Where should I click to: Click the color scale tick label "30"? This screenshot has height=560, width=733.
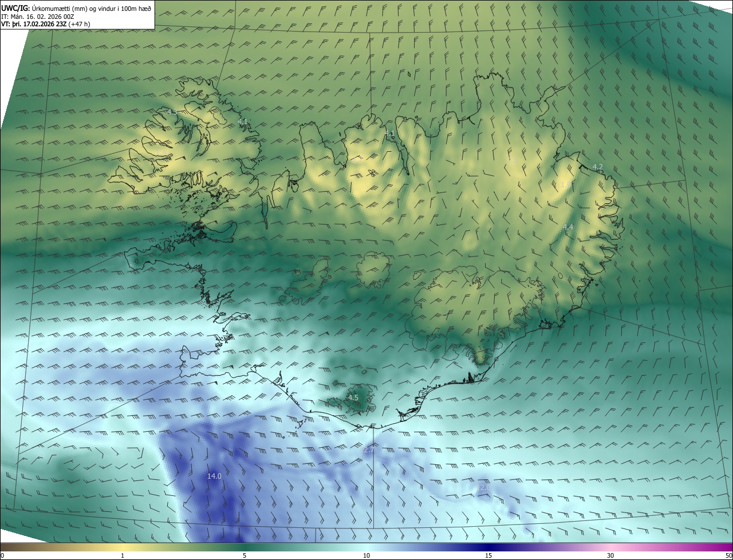click(610, 555)
